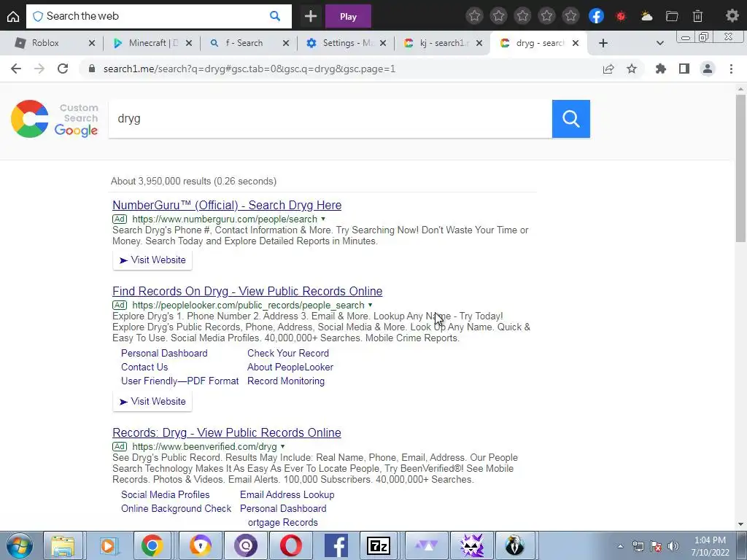Close the Roblox tab
The width and height of the screenshot is (747, 560).
click(x=92, y=43)
